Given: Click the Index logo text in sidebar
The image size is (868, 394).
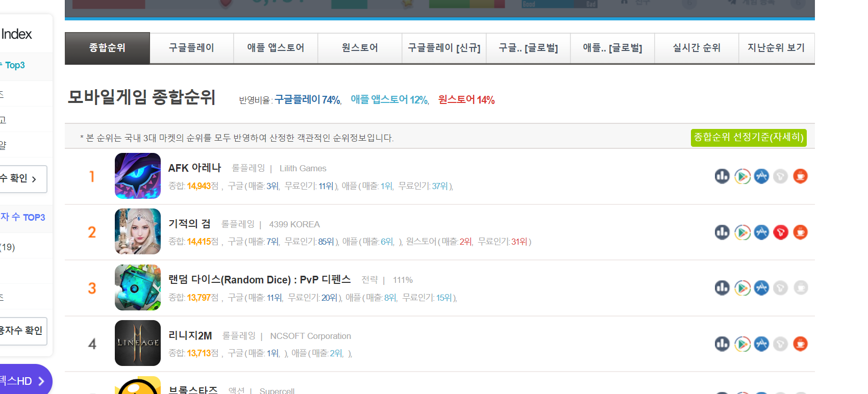Looking at the screenshot, I should point(16,34).
